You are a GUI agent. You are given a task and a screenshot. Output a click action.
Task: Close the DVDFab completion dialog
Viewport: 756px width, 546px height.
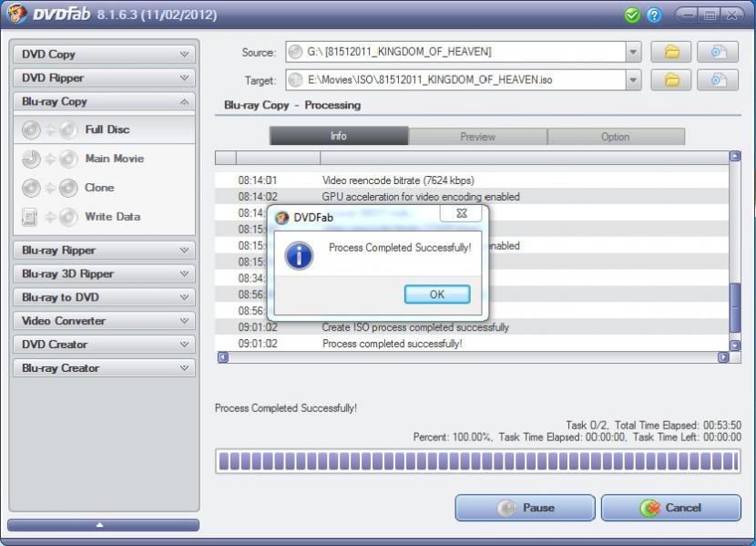click(461, 213)
